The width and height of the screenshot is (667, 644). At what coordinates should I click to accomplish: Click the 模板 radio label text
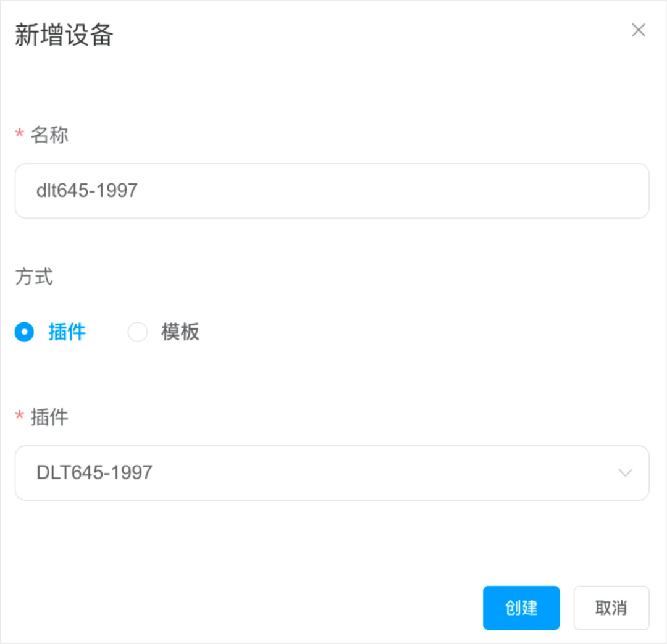click(x=180, y=332)
